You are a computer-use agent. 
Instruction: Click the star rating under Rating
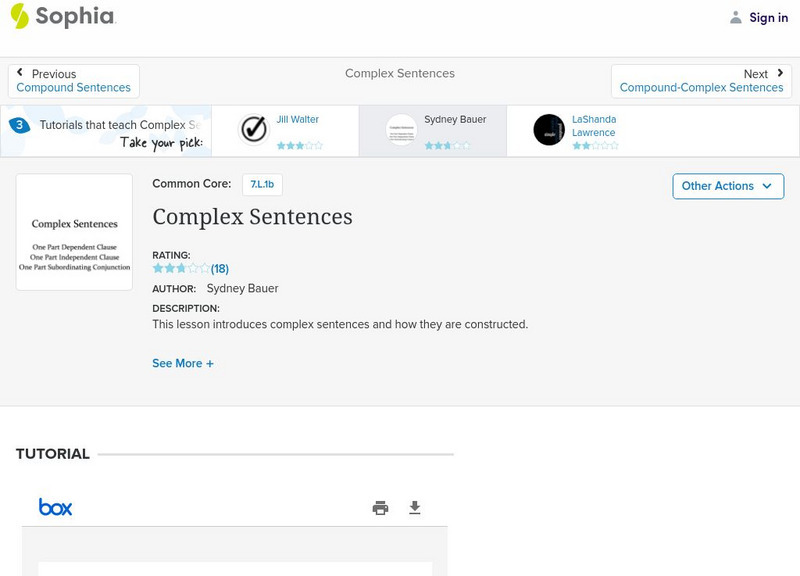coord(181,268)
